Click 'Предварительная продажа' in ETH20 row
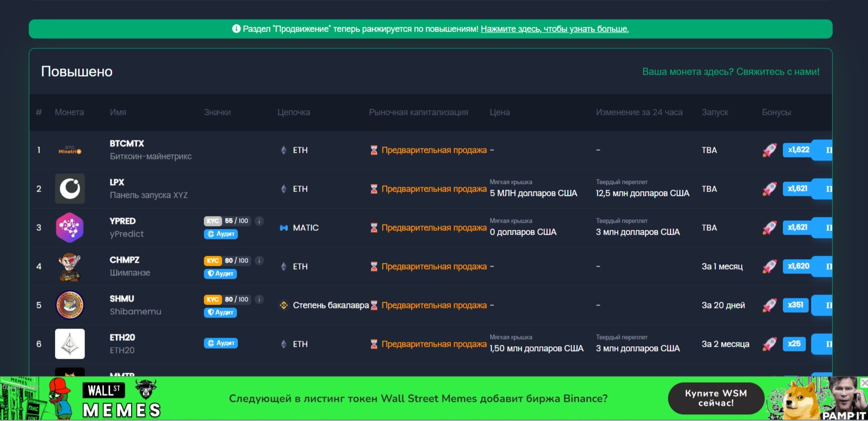868x421 pixels. (x=434, y=344)
